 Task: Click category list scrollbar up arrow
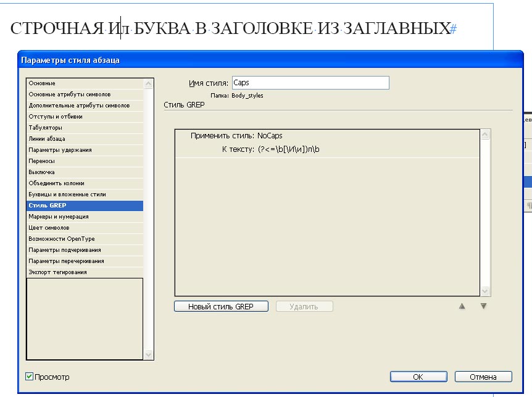point(148,83)
